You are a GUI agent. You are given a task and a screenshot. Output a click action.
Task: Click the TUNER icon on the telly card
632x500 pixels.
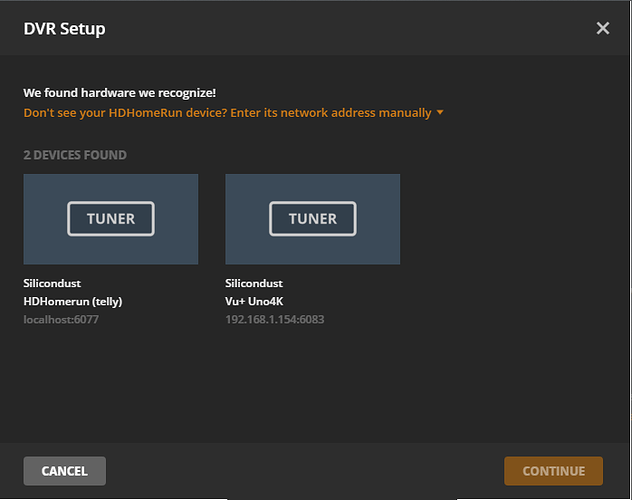111,219
